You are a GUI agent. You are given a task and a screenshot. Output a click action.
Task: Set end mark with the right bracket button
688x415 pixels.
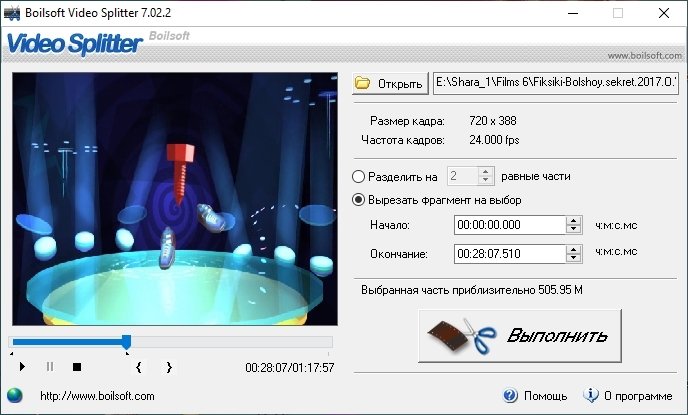(169, 367)
